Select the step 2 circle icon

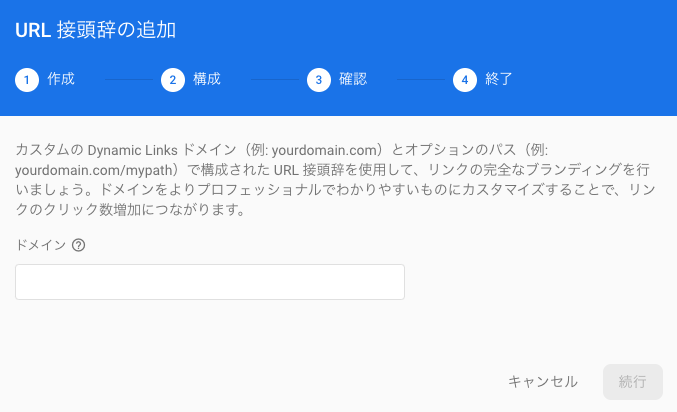(x=173, y=80)
